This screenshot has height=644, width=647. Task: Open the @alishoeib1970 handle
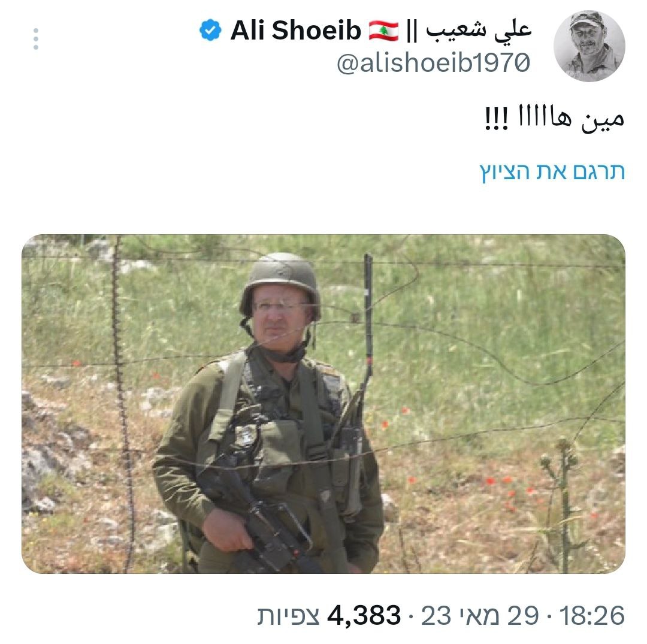pyautogui.click(x=434, y=63)
